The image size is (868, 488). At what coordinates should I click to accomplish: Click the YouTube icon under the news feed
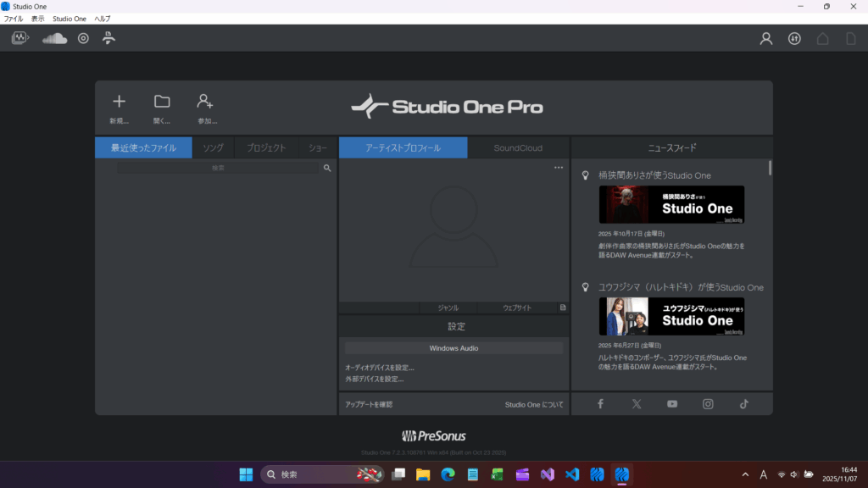tap(672, 404)
